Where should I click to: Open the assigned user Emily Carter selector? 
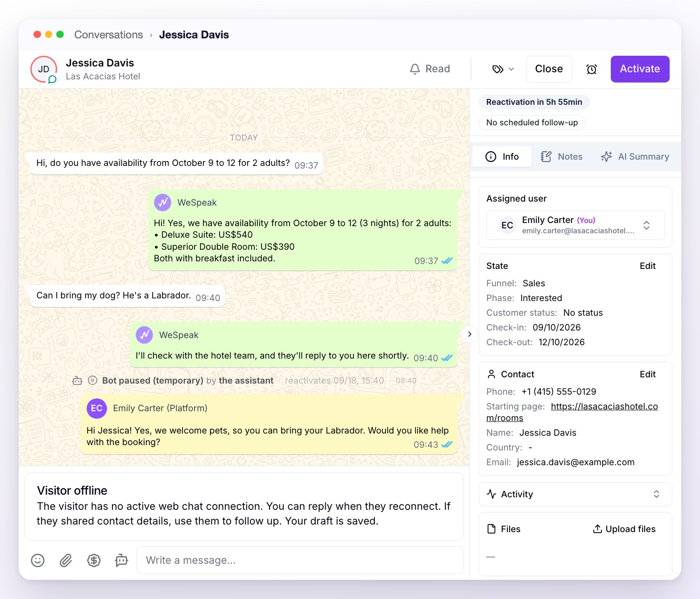click(575, 225)
